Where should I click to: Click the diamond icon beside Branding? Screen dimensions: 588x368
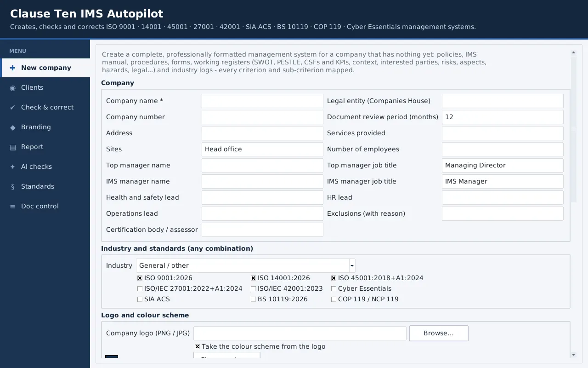coord(12,127)
